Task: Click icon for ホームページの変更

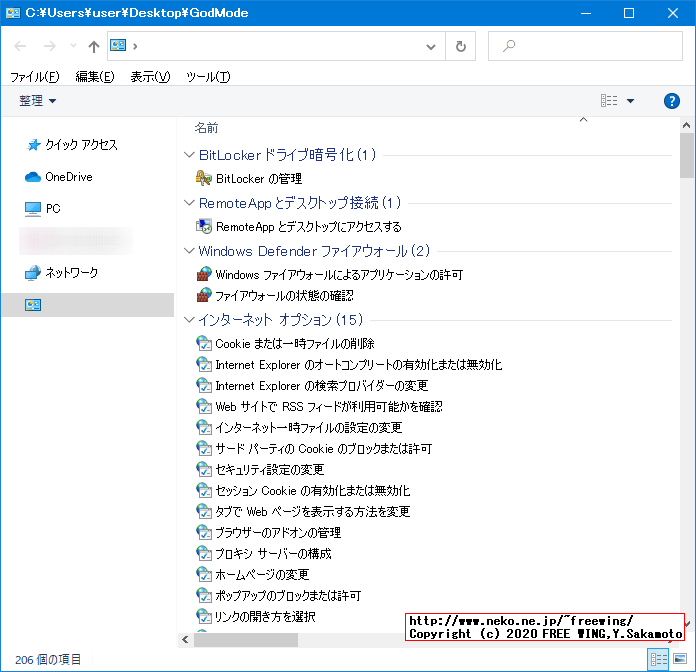Action: (x=204, y=574)
